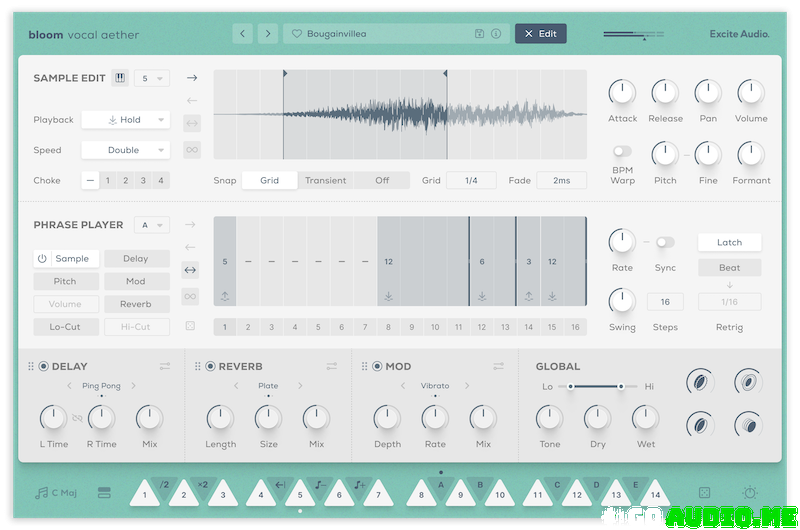Open Reverb module settings sliders icon
The width and height of the screenshot is (800, 530).
(332, 366)
